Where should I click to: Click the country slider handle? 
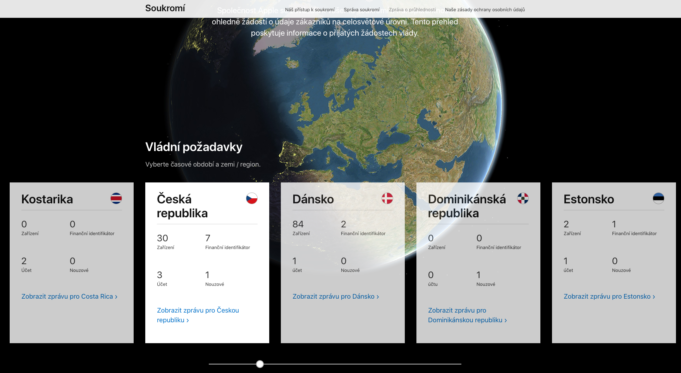[260, 364]
